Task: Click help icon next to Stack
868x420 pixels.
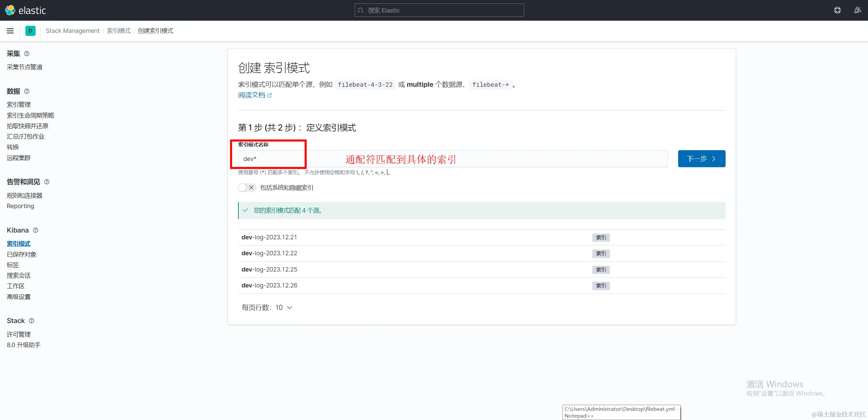Action: [32, 321]
